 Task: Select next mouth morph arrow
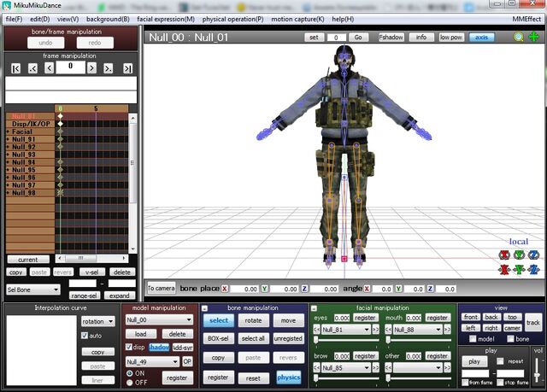pyautogui.click(x=448, y=330)
